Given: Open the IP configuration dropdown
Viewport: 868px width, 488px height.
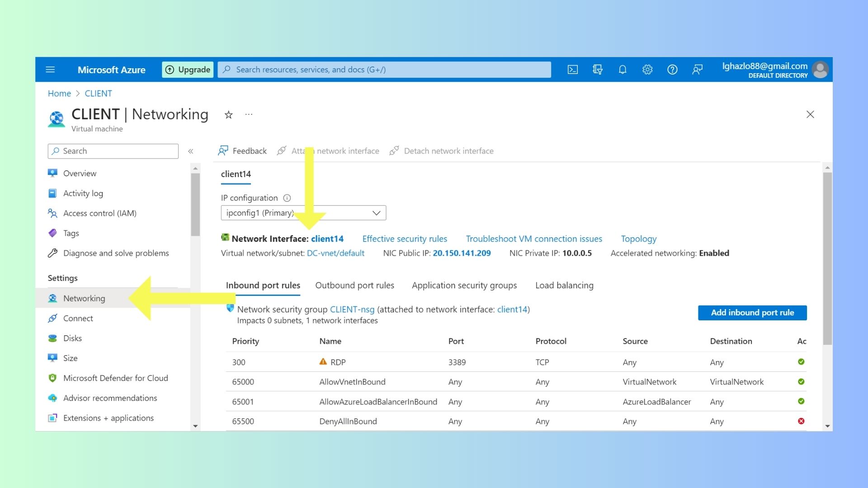Looking at the screenshot, I should (303, 213).
